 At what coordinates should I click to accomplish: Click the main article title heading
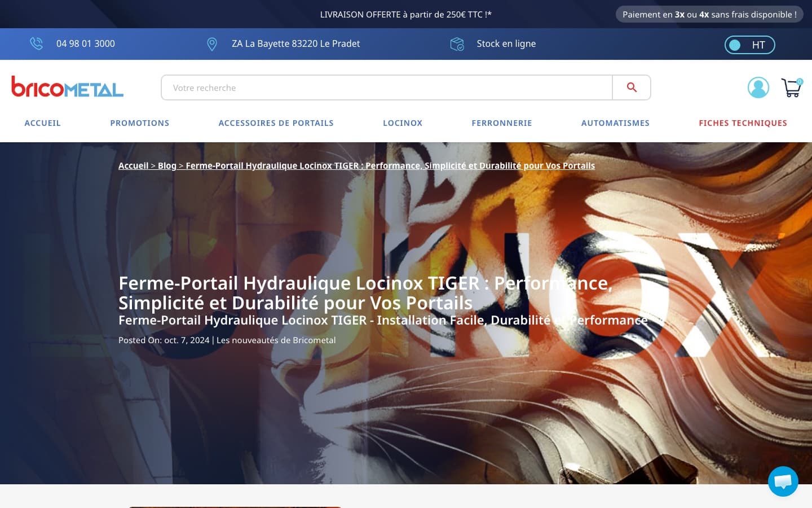(x=365, y=293)
